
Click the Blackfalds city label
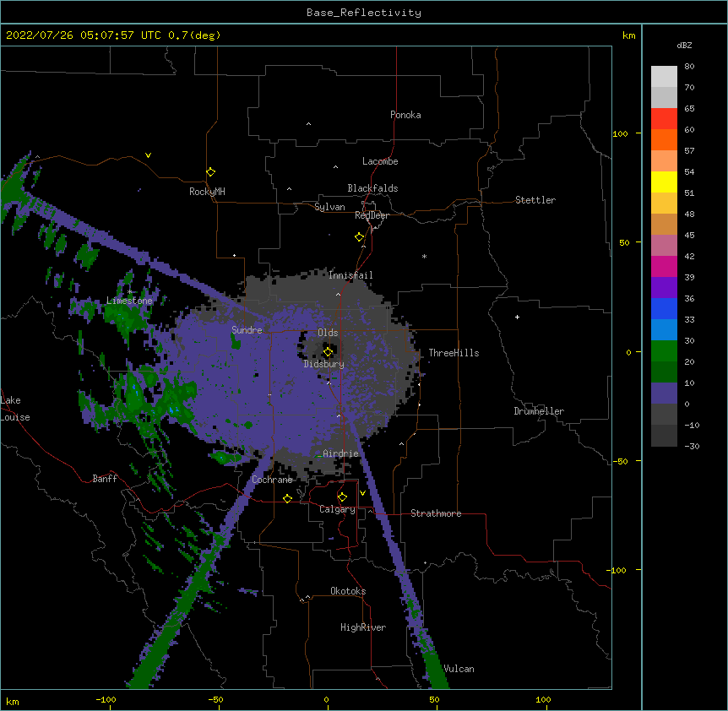372,188
